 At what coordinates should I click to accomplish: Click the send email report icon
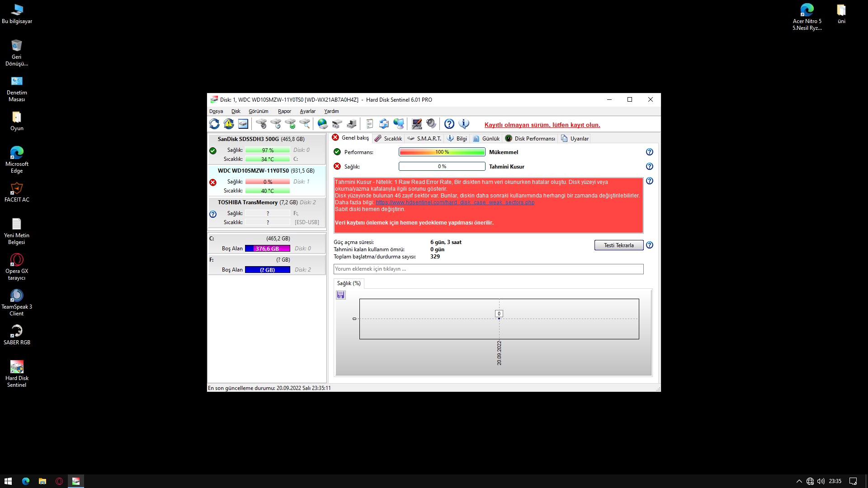click(x=384, y=124)
